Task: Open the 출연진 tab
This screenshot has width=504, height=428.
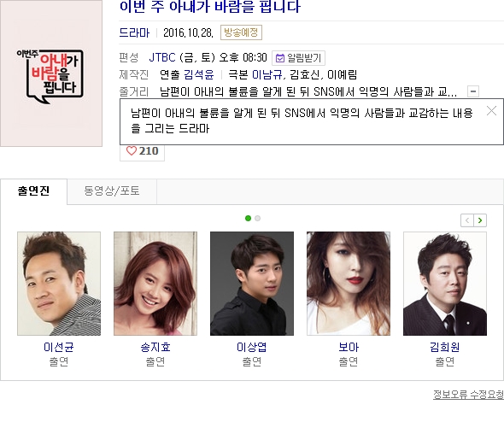Action: 34,191
